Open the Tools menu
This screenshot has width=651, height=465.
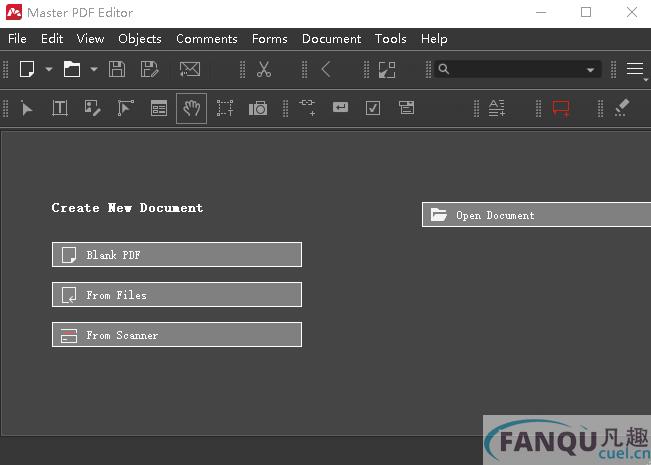click(391, 39)
